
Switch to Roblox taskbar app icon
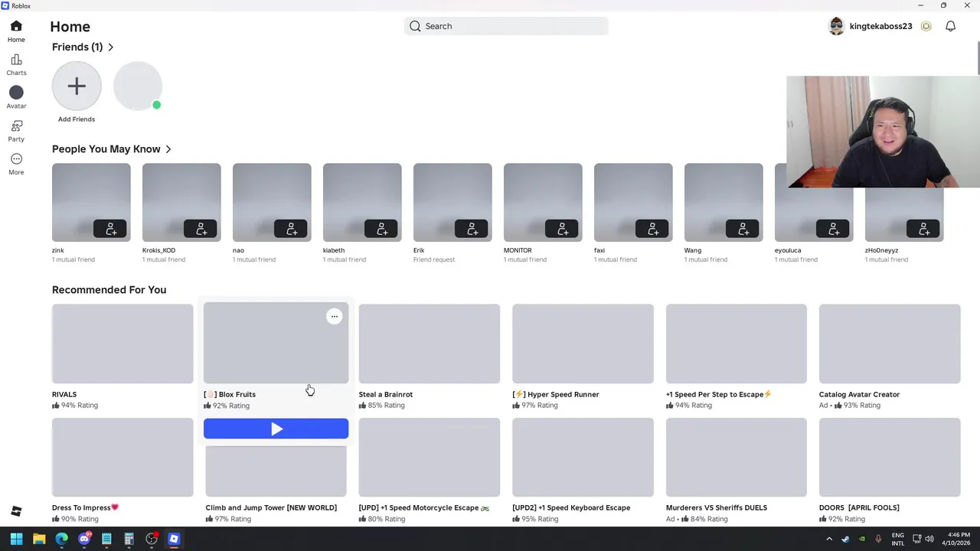click(174, 539)
